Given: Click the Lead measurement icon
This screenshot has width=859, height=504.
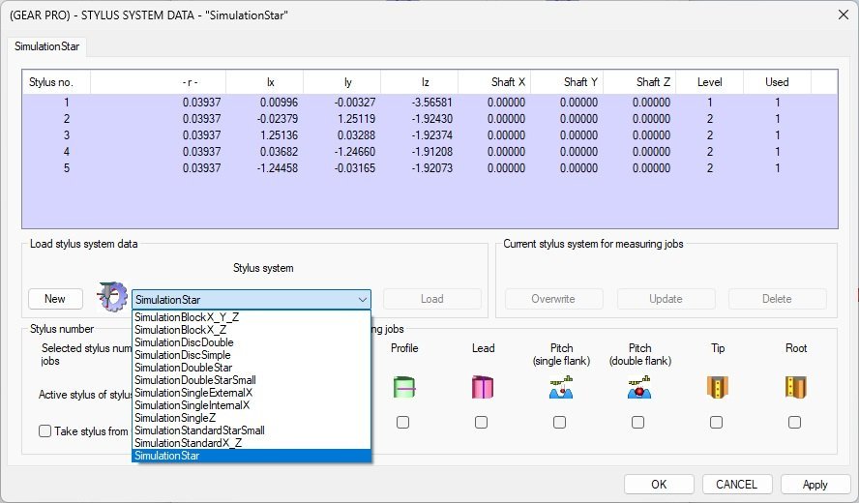Looking at the screenshot, I should 482,388.
